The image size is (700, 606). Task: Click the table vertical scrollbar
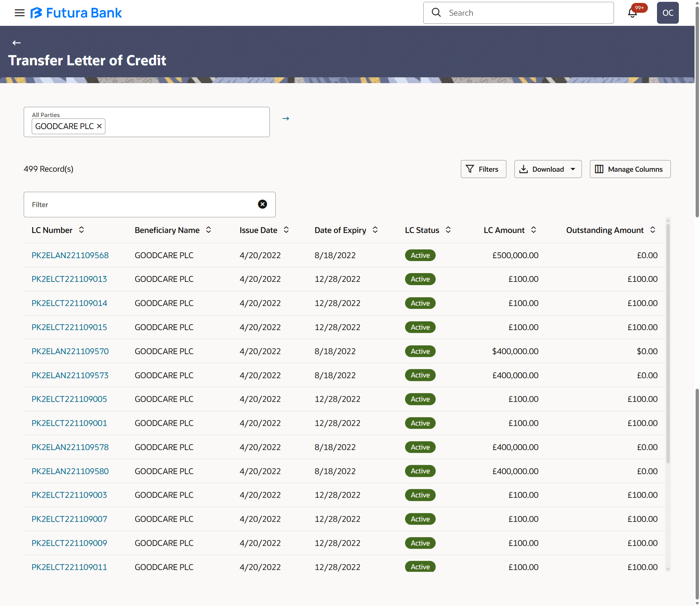coord(668,343)
